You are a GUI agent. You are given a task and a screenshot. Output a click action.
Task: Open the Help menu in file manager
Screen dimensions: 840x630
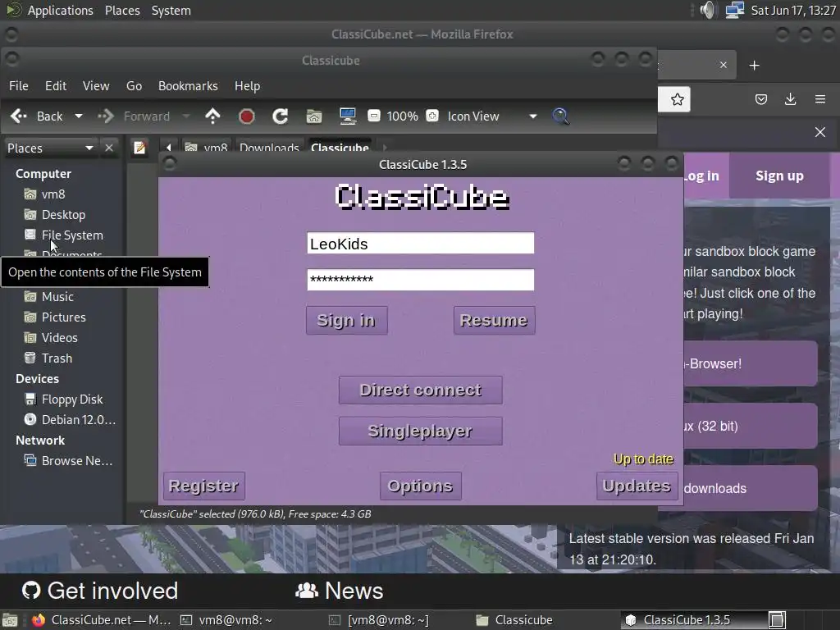tap(248, 85)
